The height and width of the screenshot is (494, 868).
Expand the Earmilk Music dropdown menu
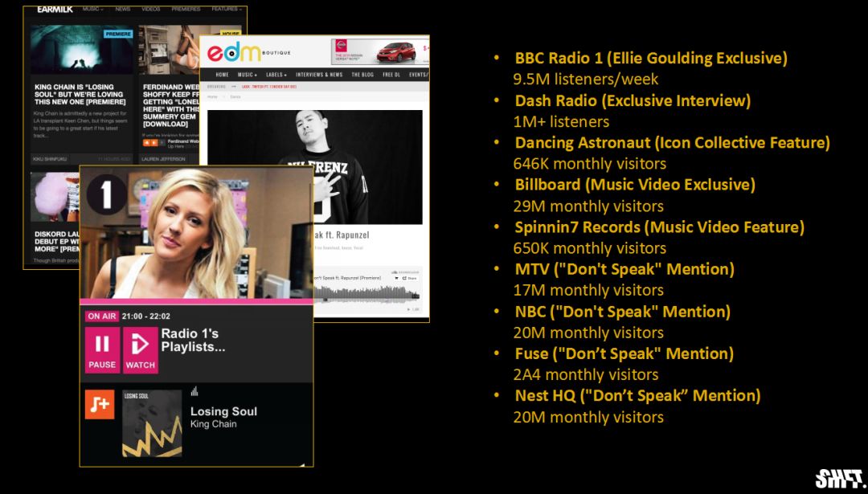point(92,10)
